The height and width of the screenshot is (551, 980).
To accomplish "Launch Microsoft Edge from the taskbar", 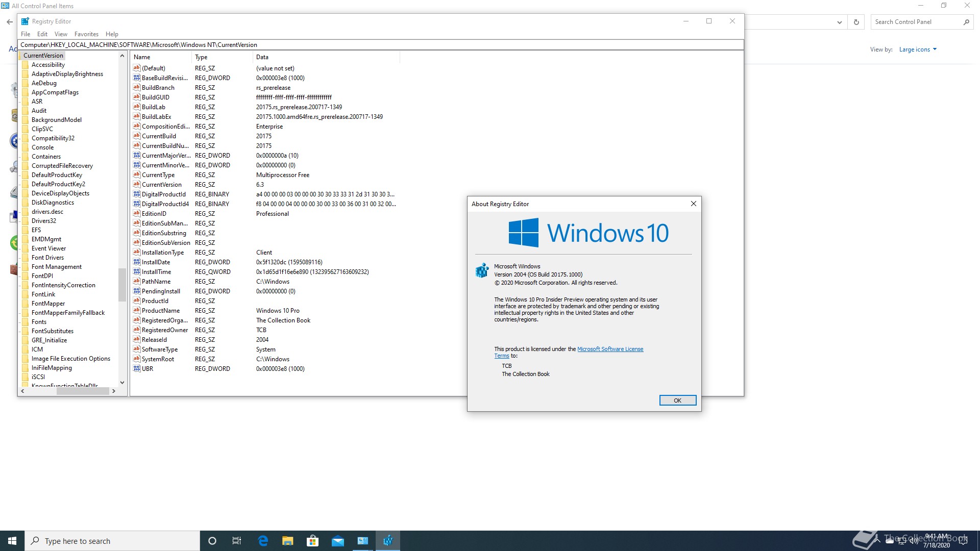I will 263,541.
